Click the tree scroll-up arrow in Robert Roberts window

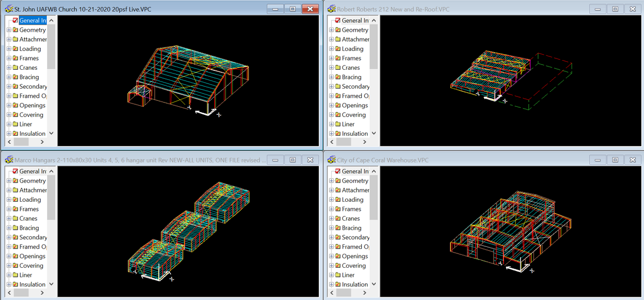click(374, 20)
